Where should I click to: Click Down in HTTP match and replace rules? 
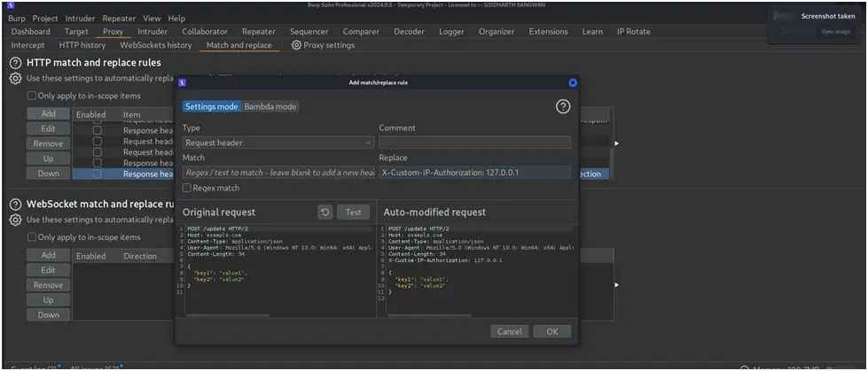(x=48, y=174)
